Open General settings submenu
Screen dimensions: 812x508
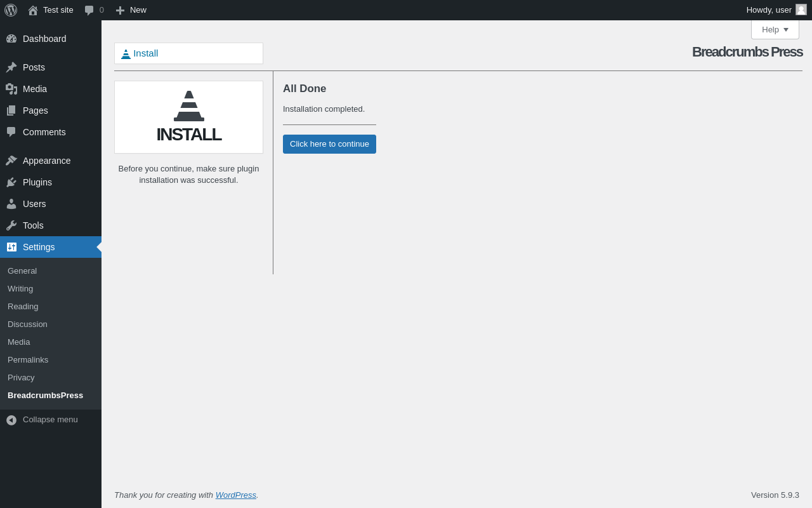[22, 271]
